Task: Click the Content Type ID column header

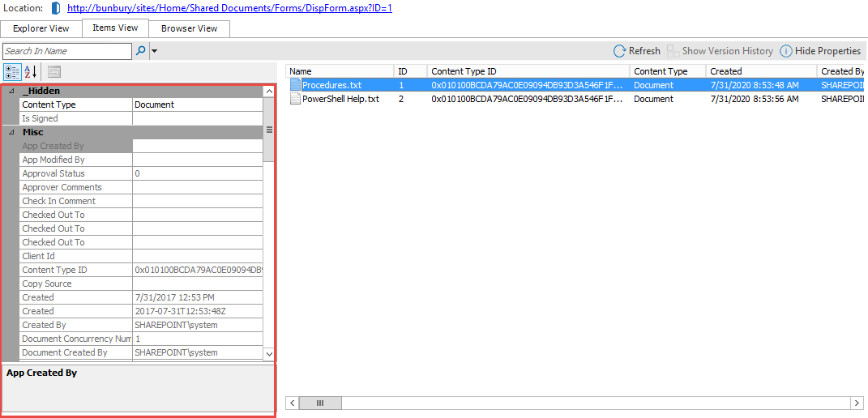Action: (528, 71)
